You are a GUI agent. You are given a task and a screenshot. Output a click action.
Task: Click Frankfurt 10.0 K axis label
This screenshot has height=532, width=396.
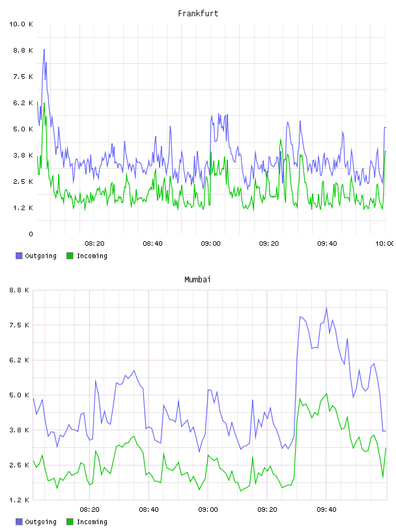[x=21, y=24]
